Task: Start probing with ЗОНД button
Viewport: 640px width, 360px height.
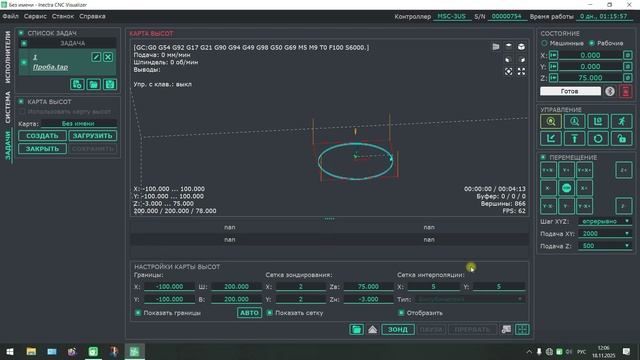Action: tap(398, 329)
